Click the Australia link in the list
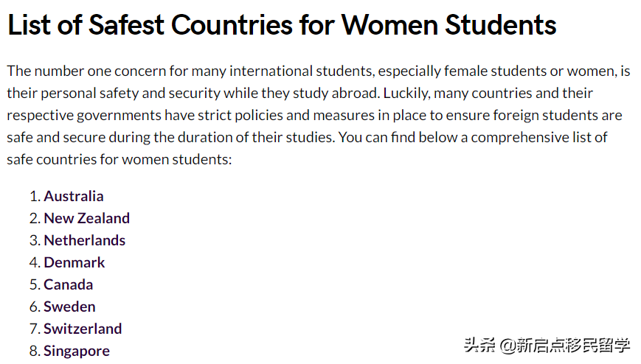Viewport: 641px width, 364px height. point(73,196)
